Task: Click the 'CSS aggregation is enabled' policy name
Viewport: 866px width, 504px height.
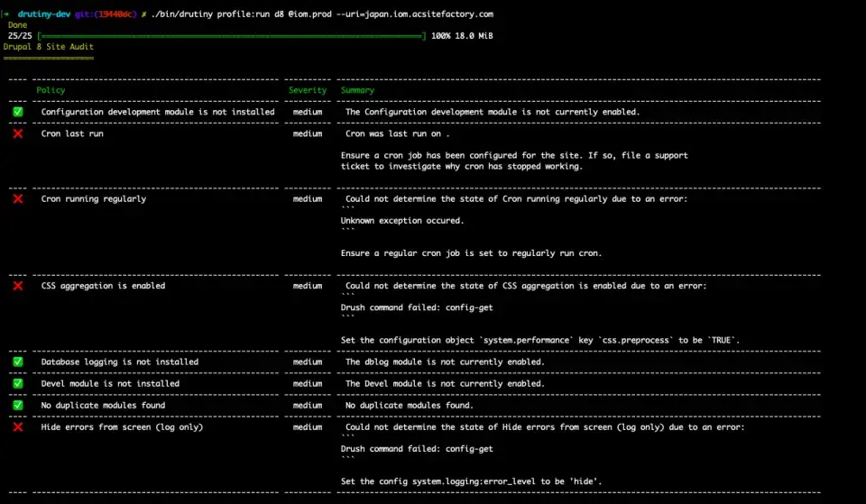Action: 103,286
